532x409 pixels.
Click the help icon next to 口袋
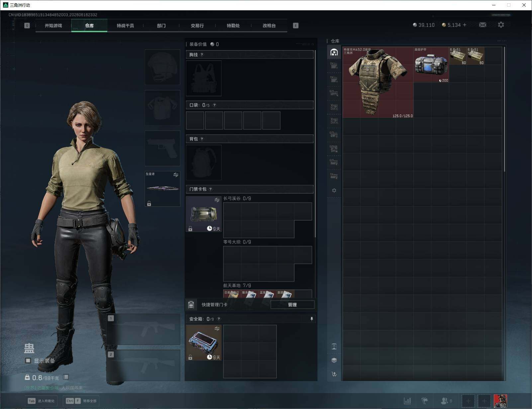point(215,105)
